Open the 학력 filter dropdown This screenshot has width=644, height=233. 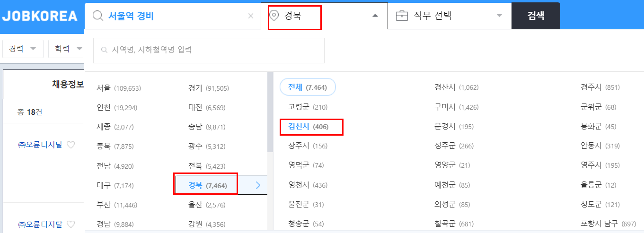point(66,49)
